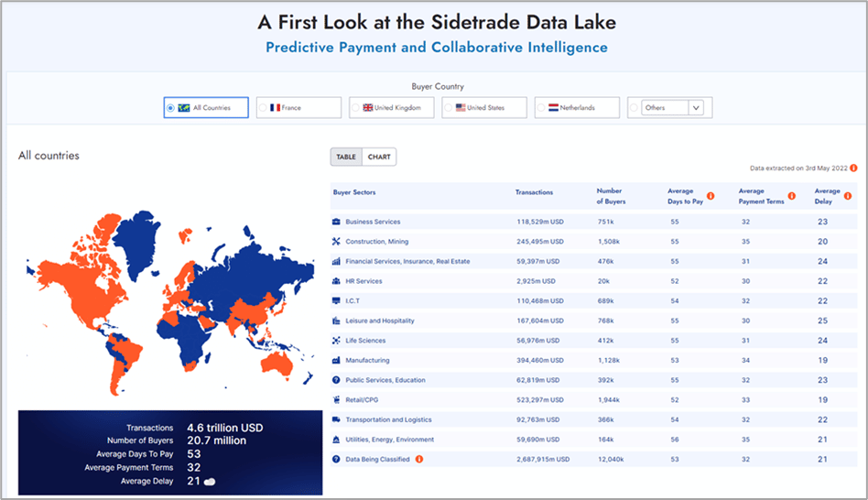The width and height of the screenshot is (868, 500).
Task: Click the 394,460m USD transactions value
Action: pos(540,361)
